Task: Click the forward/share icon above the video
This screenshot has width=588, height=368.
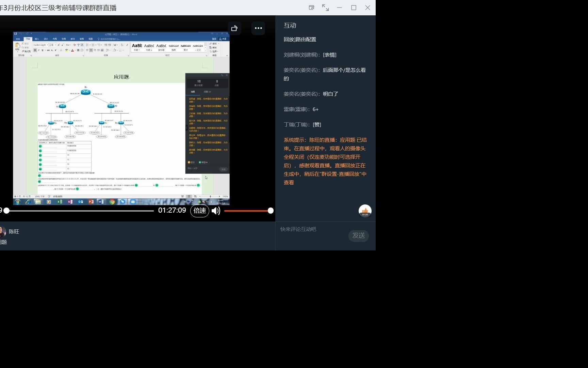Action: 234,28
